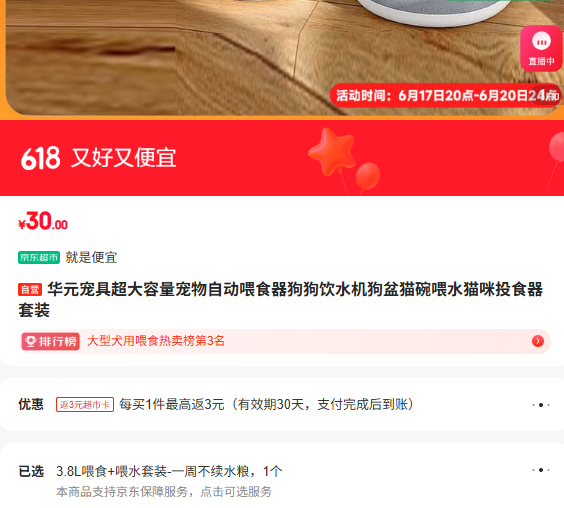Expand 已选 options with three-dot icon
564x508 pixels.
pos(541,470)
